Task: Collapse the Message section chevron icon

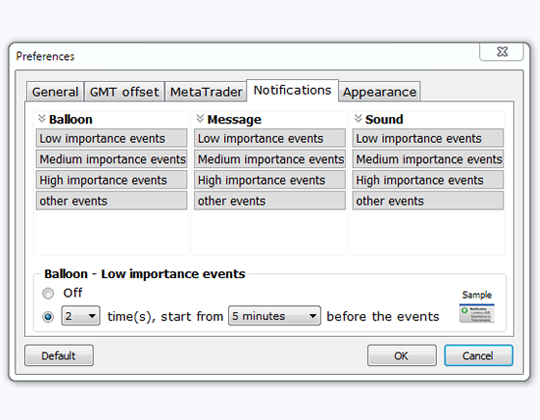Action: pyautogui.click(x=200, y=119)
